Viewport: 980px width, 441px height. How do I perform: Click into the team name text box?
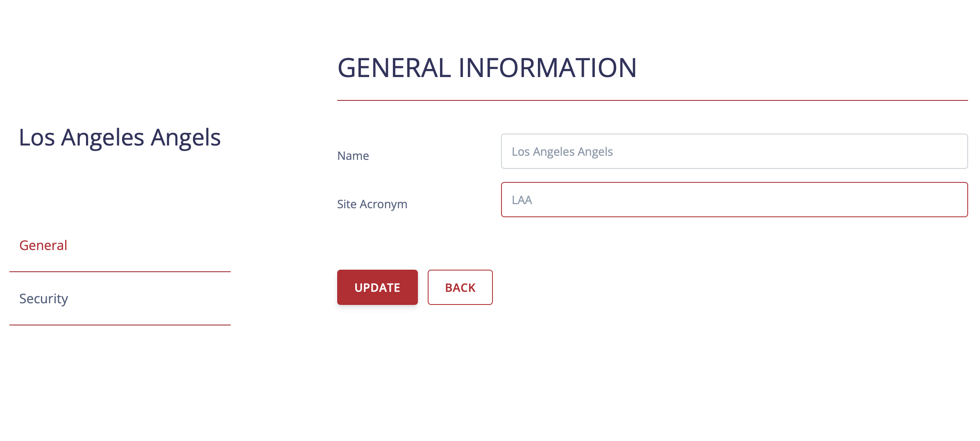click(734, 151)
